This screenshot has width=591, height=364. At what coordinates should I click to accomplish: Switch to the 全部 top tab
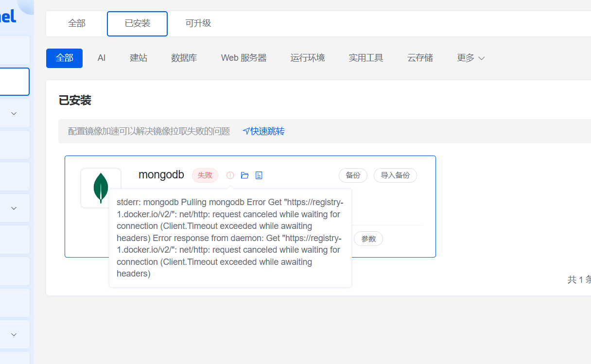pos(77,23)
